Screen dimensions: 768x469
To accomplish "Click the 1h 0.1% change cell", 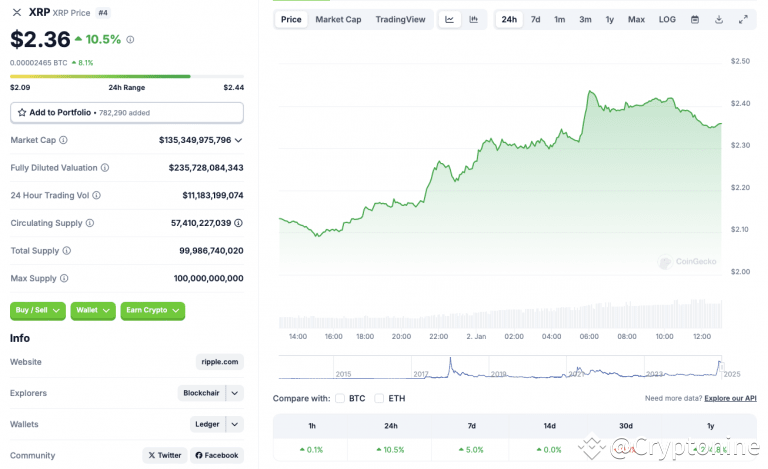I will click(312, 450).
